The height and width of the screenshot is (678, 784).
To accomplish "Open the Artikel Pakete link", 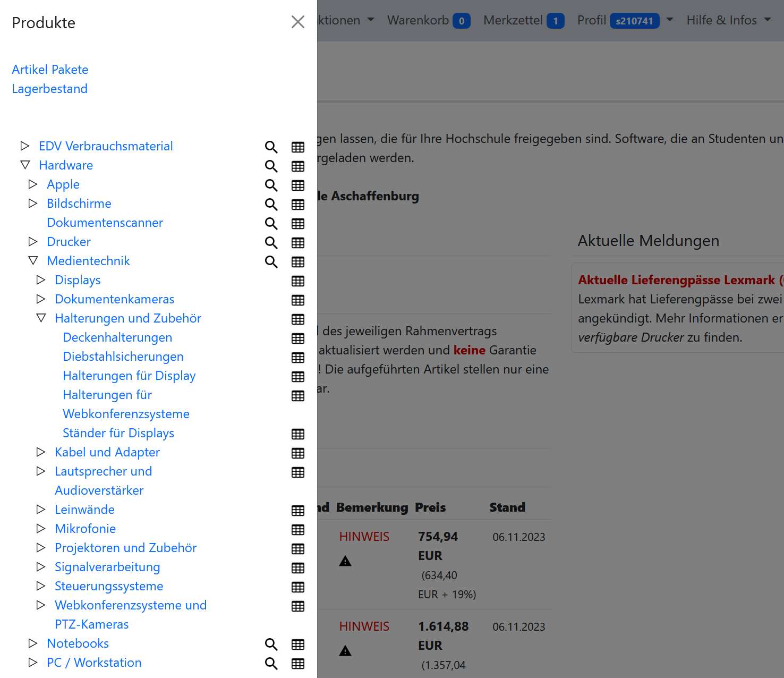I will pyautogui.click(x=50, y=70).
